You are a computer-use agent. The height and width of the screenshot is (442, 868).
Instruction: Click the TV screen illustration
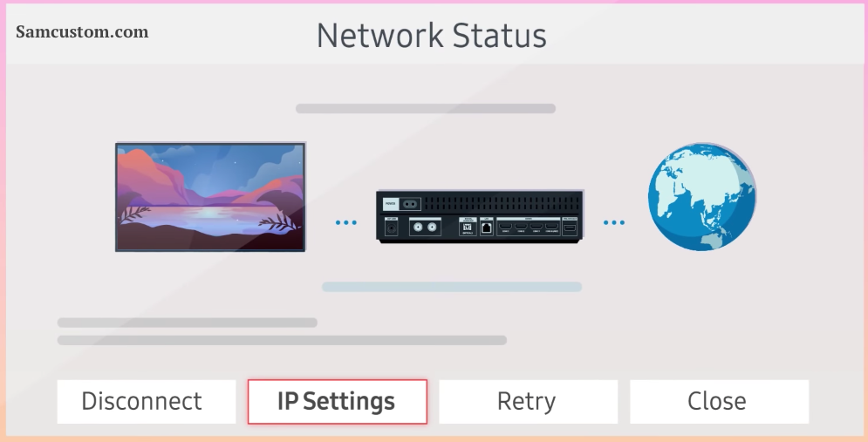[x=210, y=197]
